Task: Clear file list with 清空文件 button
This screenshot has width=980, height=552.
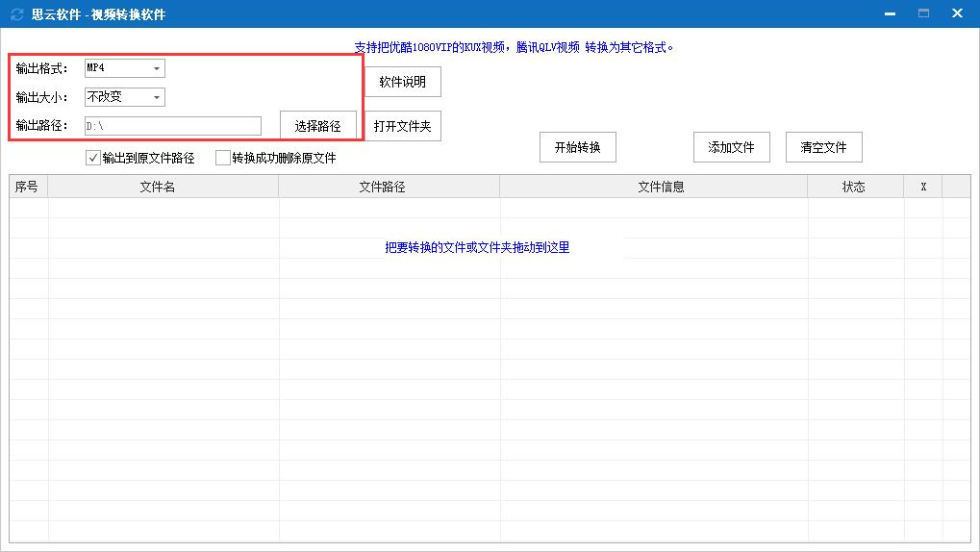Action: [824, 147]
